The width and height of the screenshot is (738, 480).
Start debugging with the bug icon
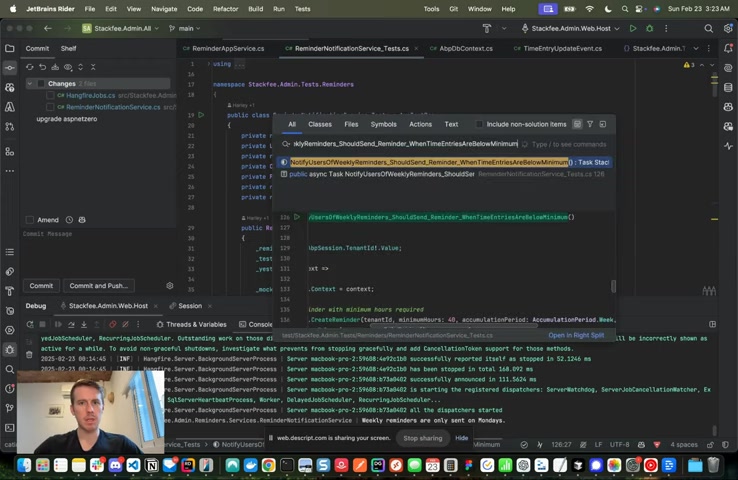coord(650,29)
